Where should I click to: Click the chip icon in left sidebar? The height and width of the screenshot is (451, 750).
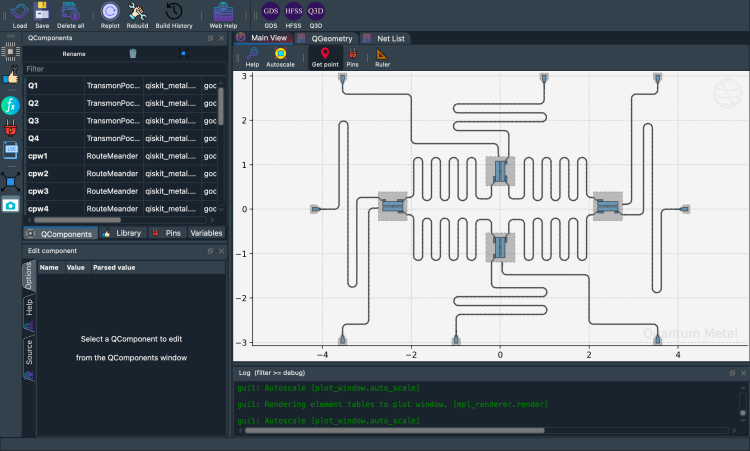point(11,51)
